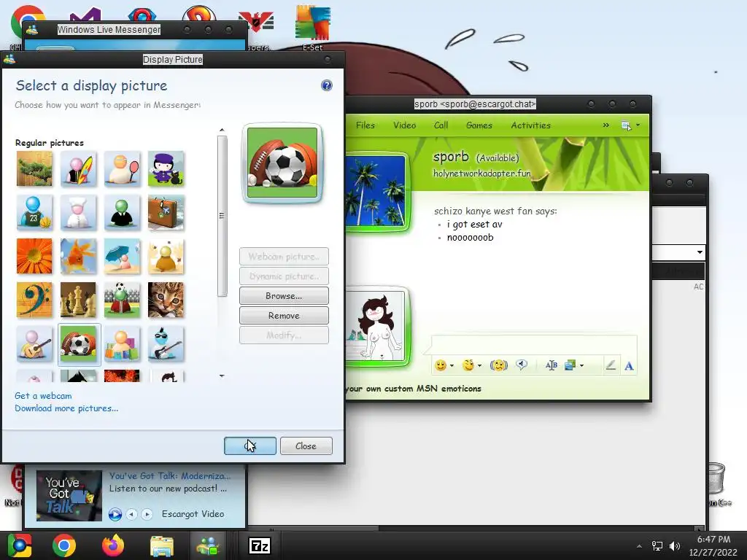747x560 pixels.
Task: Select the chess pieces display picture
Action: (78, 300)
